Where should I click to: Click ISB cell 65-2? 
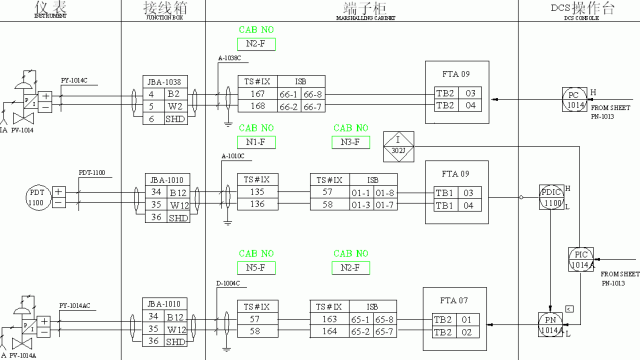[x=361, y=332]
